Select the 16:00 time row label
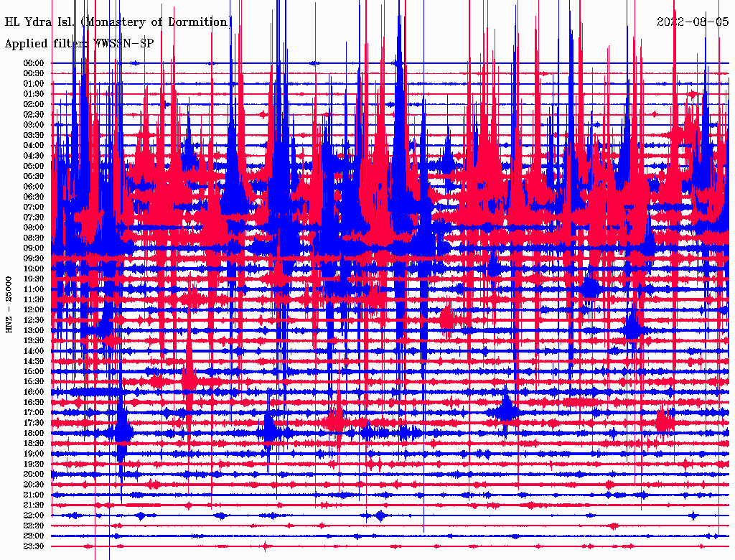 [34, 392]
